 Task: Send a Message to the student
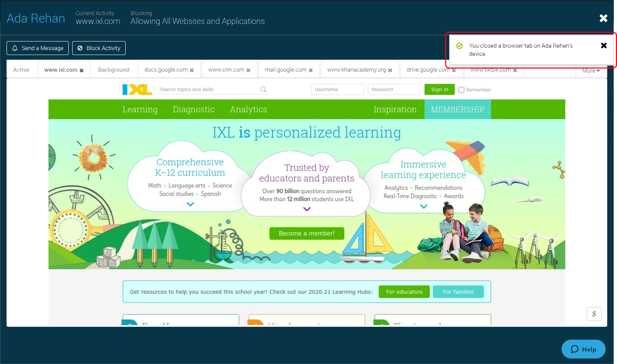tap(38, 48)
